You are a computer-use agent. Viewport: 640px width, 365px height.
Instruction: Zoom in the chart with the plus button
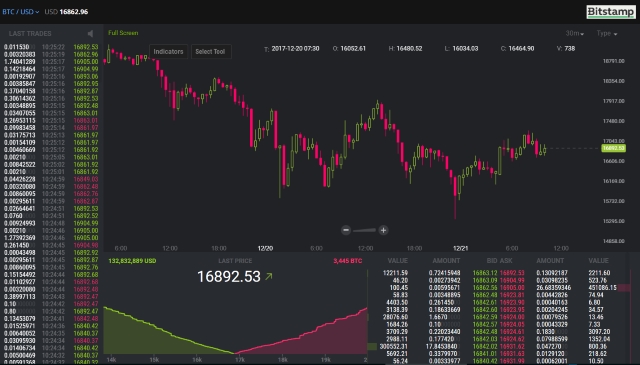click(383, 230)
